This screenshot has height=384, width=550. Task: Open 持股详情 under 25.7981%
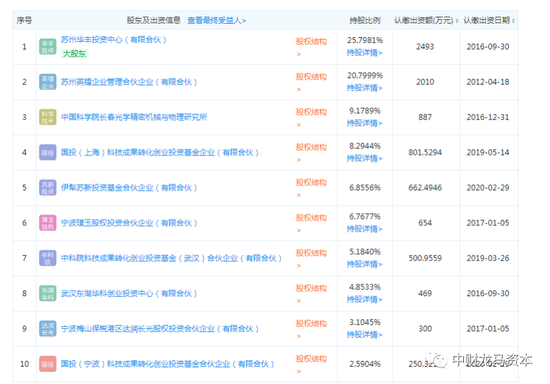[x=364, y=53]
